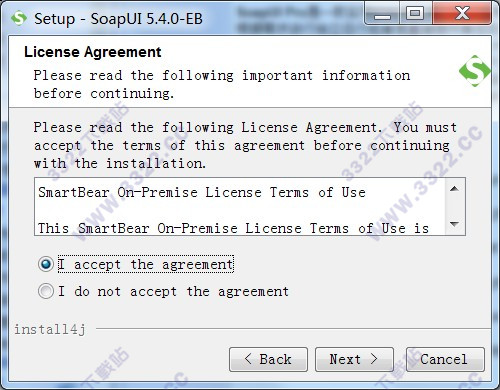The width and height of the screenshot is (500, 390).
Task: Click inside the SmartBear license text box
Action: pyautogui.click(x=241, y=207)
